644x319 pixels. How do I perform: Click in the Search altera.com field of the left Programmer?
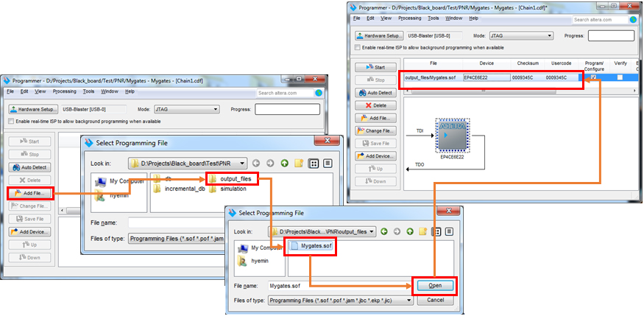point(285,94)
